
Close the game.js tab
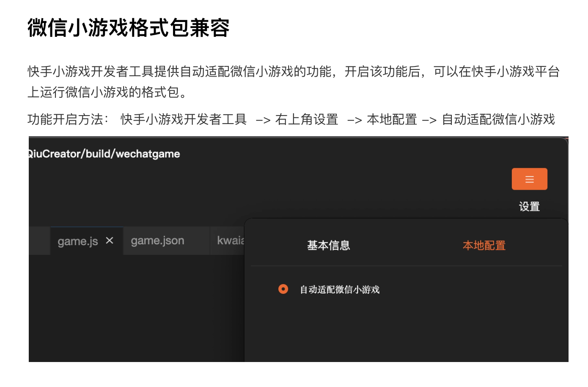(x=110, y=240)
